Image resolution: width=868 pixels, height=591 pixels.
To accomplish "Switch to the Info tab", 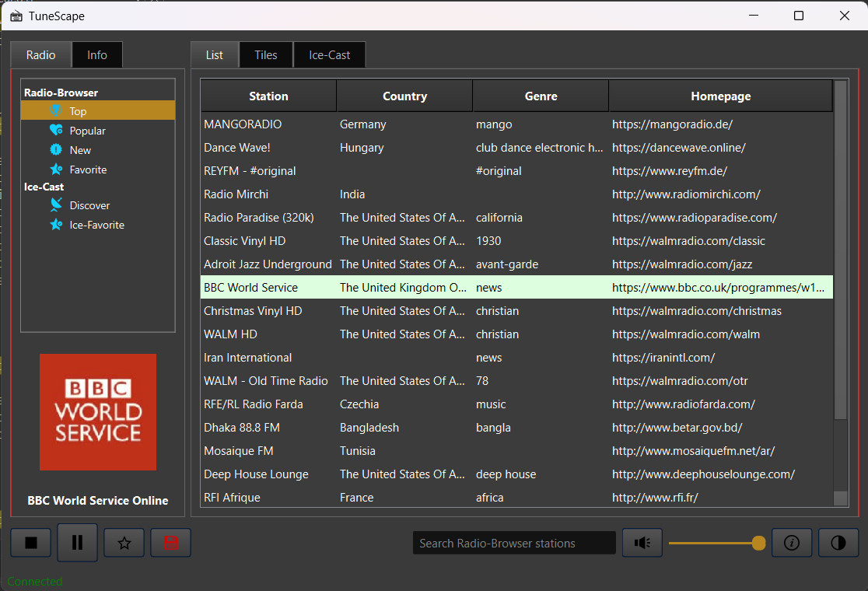I will click(x=97, y=55).
